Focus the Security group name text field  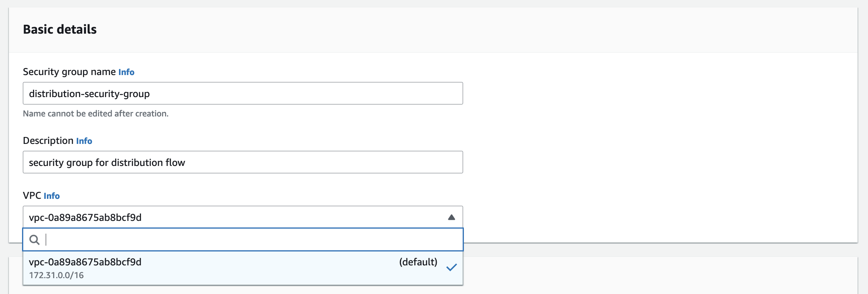point(243,94)
